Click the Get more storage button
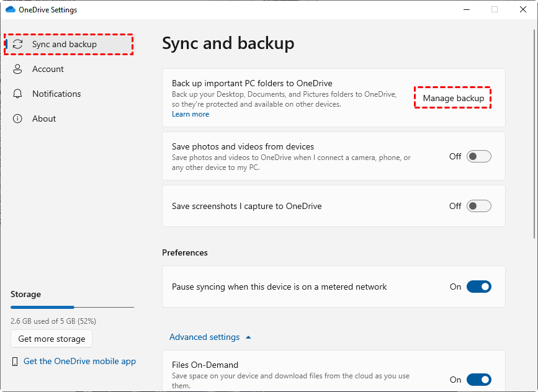Image resolution: width=538 pixels, height=392 pixels. pos(52,339)
